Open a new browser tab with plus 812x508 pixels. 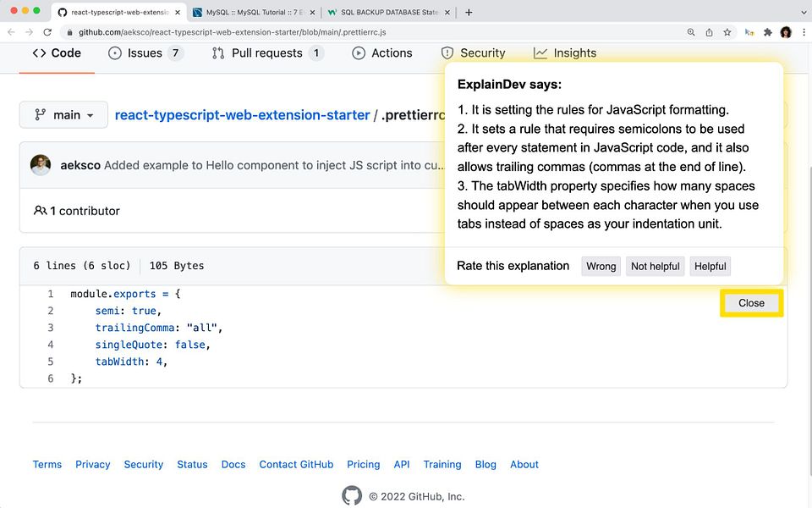pos(469,12)
